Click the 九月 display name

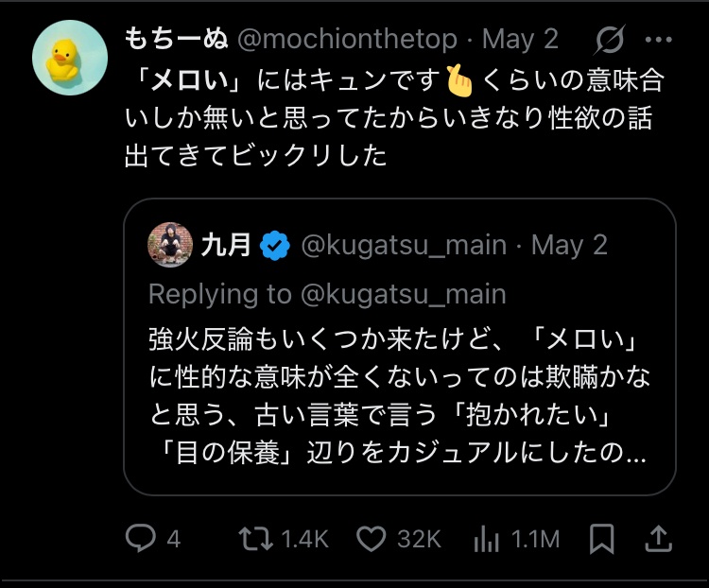(226, 246)
